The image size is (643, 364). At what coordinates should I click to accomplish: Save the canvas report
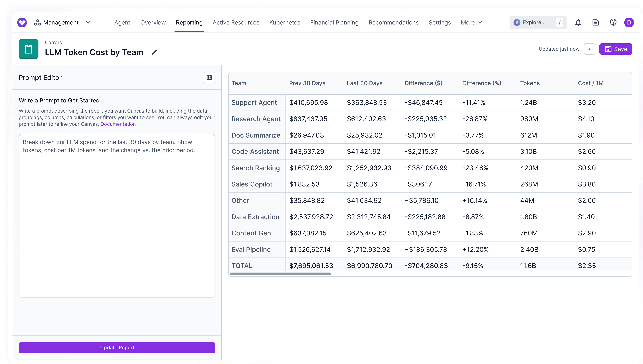[616, 49]
